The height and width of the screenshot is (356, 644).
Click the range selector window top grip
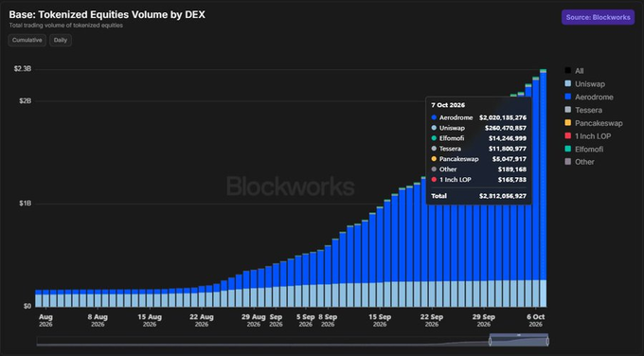tap(519, 335)
